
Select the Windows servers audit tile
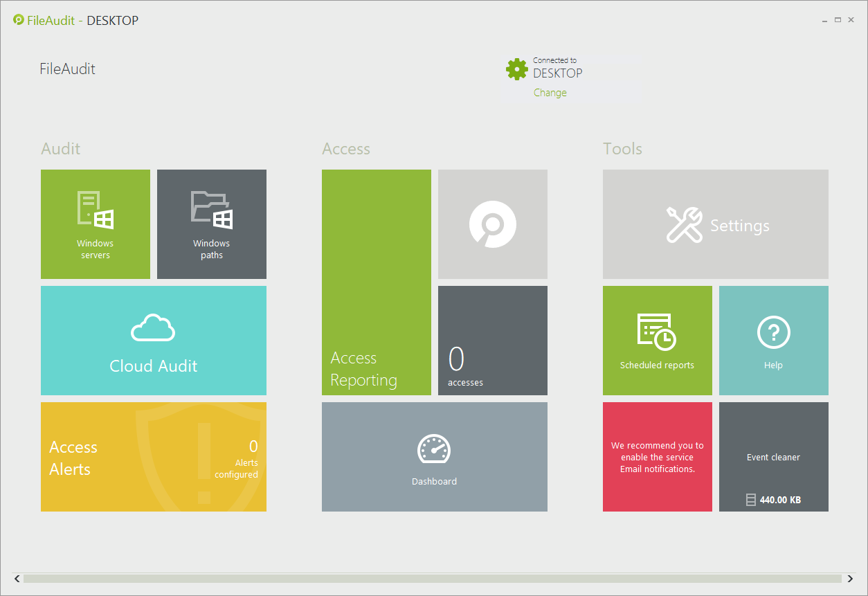click(x=95, y=224)
